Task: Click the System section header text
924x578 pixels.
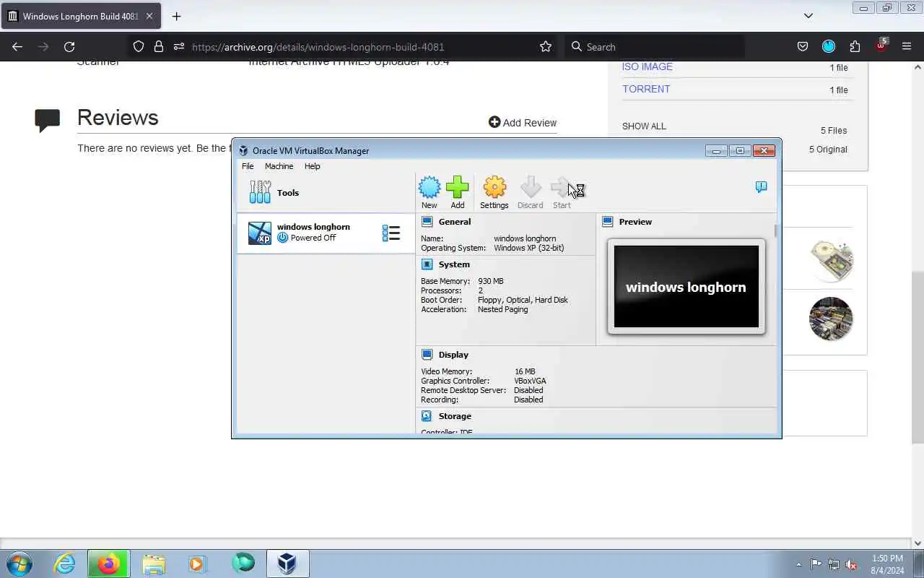Action: point(454,264)
